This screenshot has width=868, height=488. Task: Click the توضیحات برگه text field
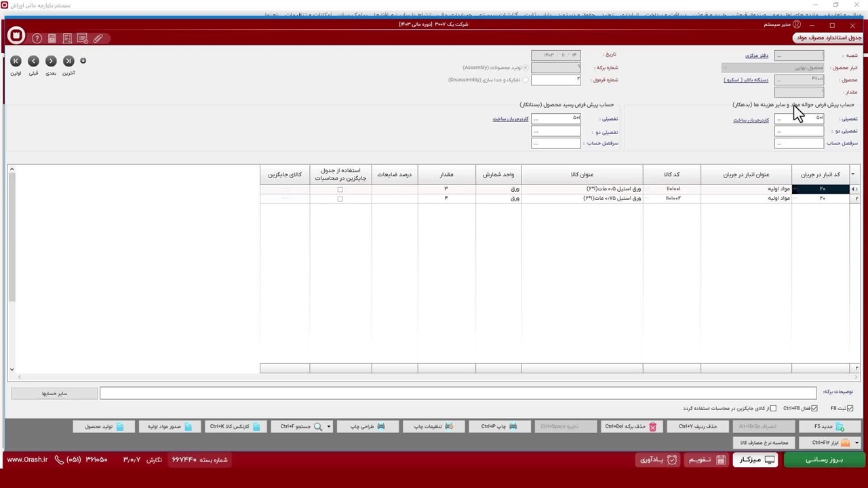click(x=458, y=393)
